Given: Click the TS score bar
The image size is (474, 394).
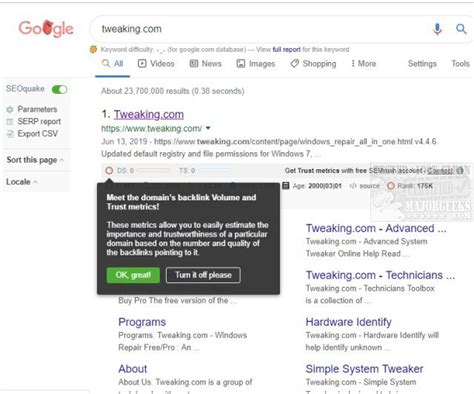Looking at the screenshot, I should pyautogui.click(x=214, y=171).
